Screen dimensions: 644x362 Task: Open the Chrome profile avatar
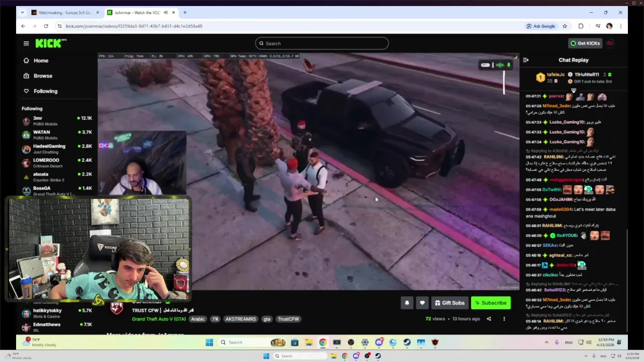pyautogui.click(x=609, y=26)
